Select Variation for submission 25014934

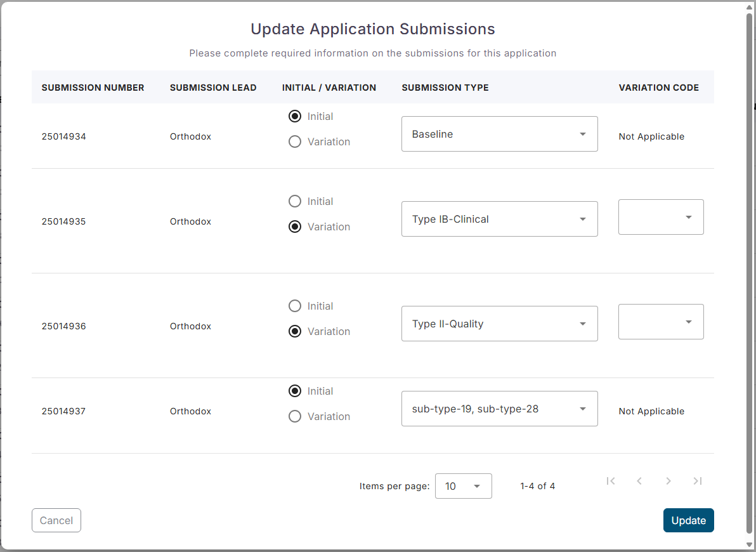295,141
